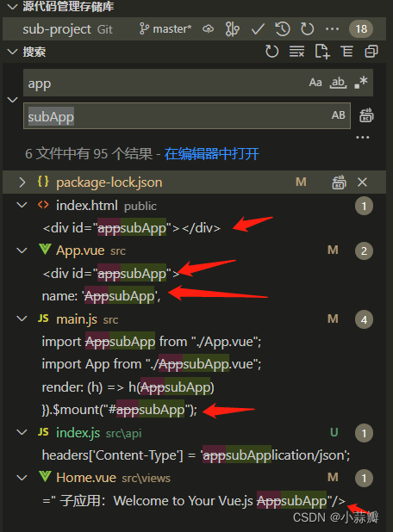The width and height of the screenshot is (393, 532).
Task: Dismiss package-lock.json result with X
Action: click(363, 182)
